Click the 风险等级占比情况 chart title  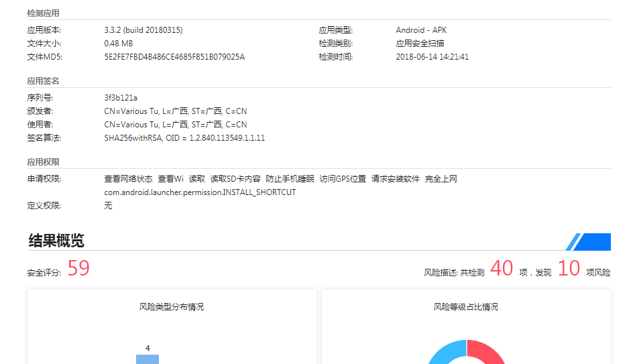click(x=466, y=307)
